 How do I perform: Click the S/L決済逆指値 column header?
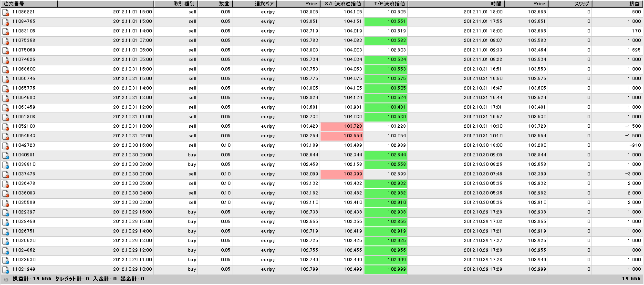point(342,3)
